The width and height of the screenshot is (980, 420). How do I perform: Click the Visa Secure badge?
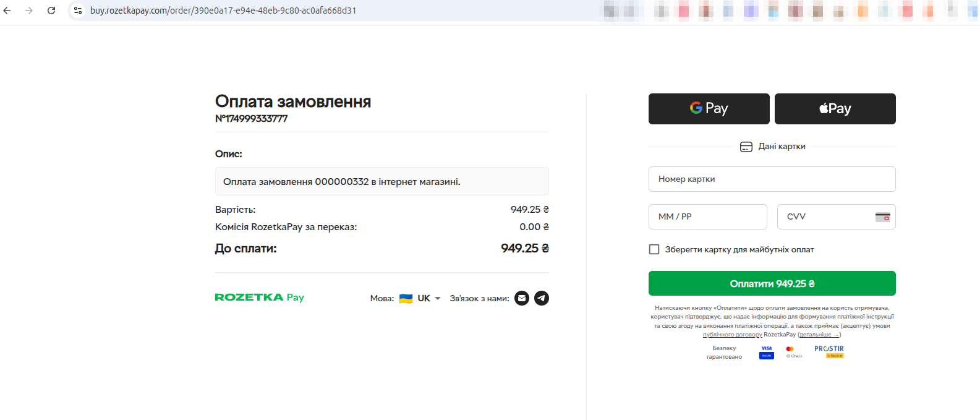pos(767,352)
